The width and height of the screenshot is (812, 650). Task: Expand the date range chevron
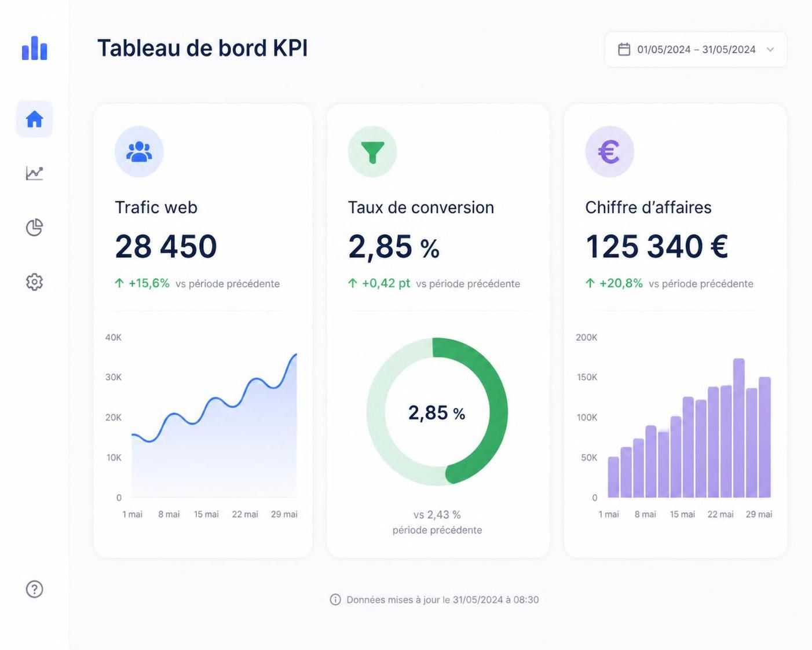coord(770,49)
